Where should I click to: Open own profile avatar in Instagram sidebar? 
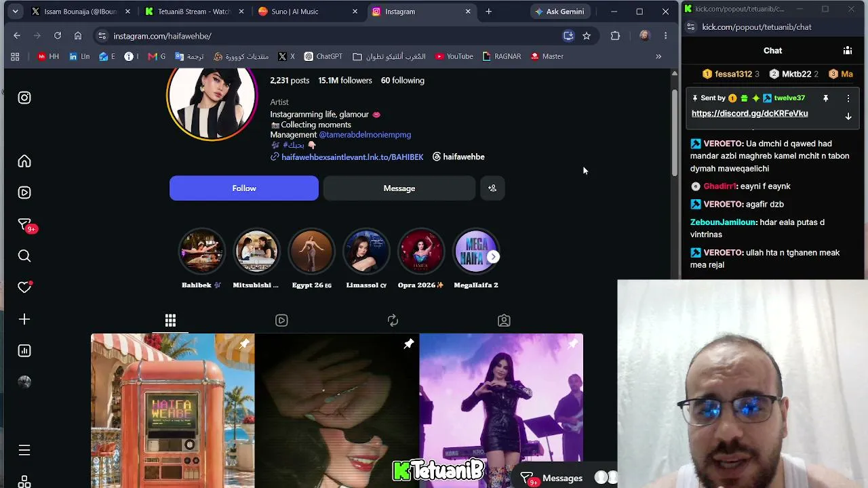24,382
